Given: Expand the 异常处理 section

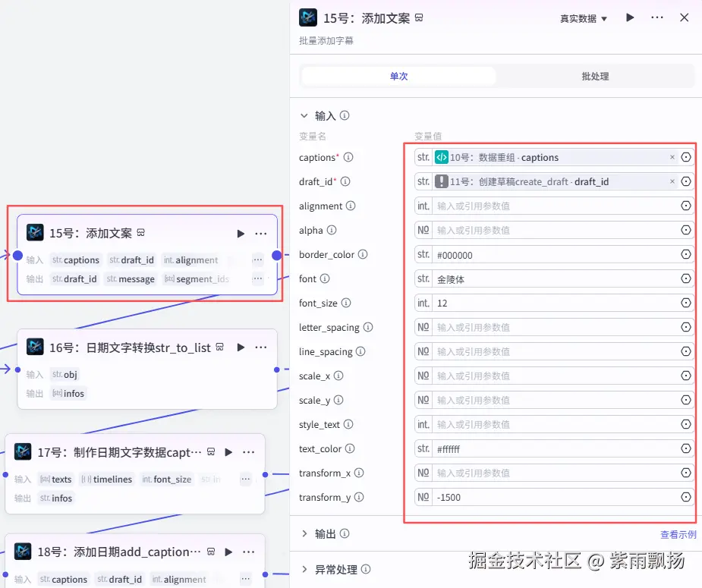Looking at the screenshot, I should (x=304, y=569).
